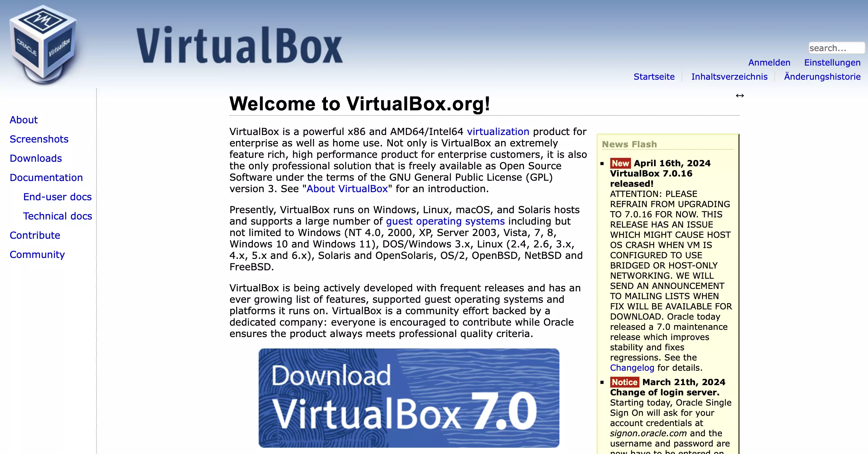The width and height of the screenshot is (868, 454).
Task: Click the Einstellungen settings link
Action: [833, 62]
